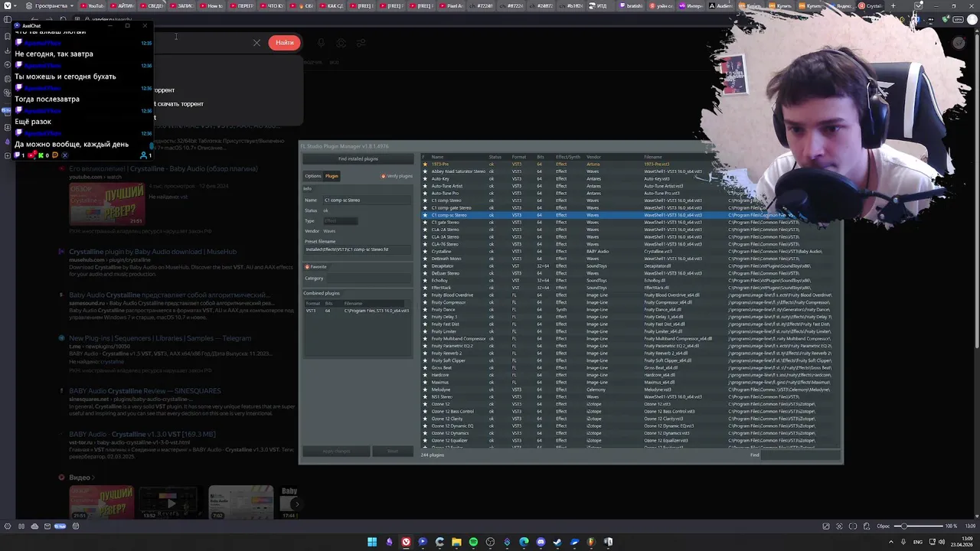
Task: Sort plugin list by Vendor column
Action: (x=593, y=157)
